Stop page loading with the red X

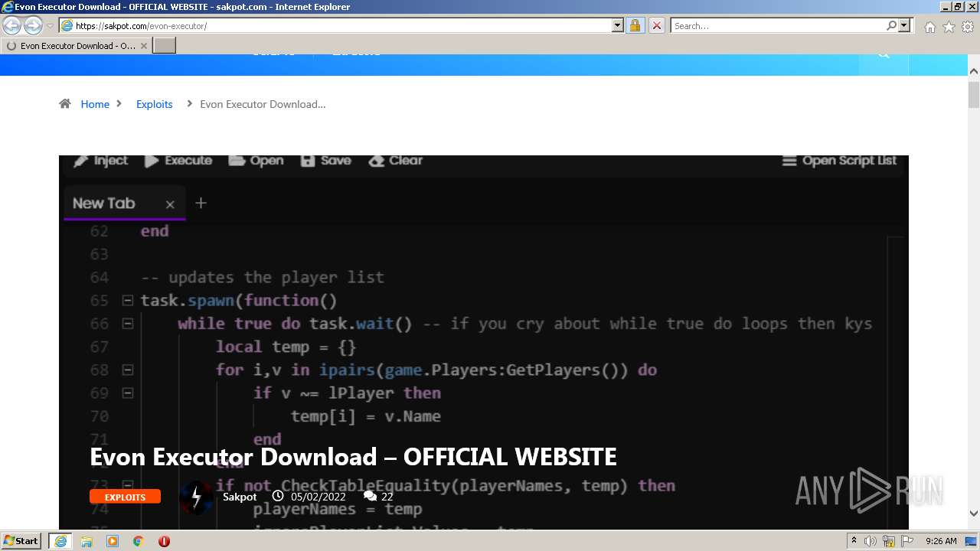click(656, 25)
